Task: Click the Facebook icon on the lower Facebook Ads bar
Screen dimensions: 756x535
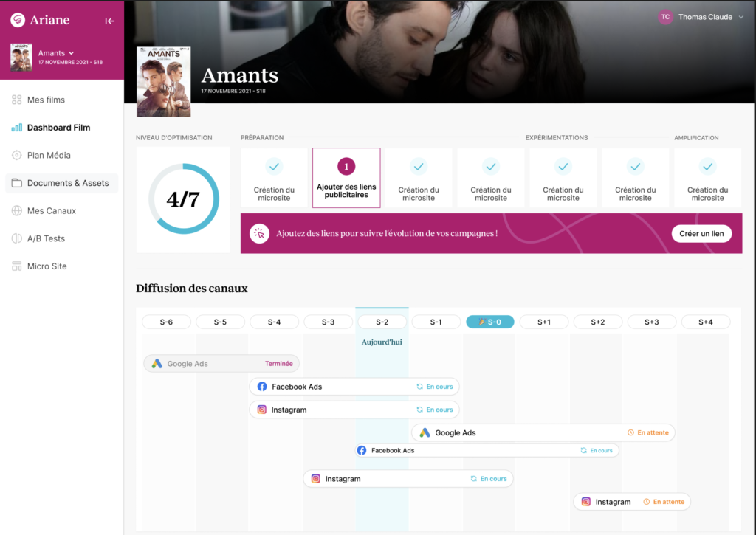Action: [362, 451]
